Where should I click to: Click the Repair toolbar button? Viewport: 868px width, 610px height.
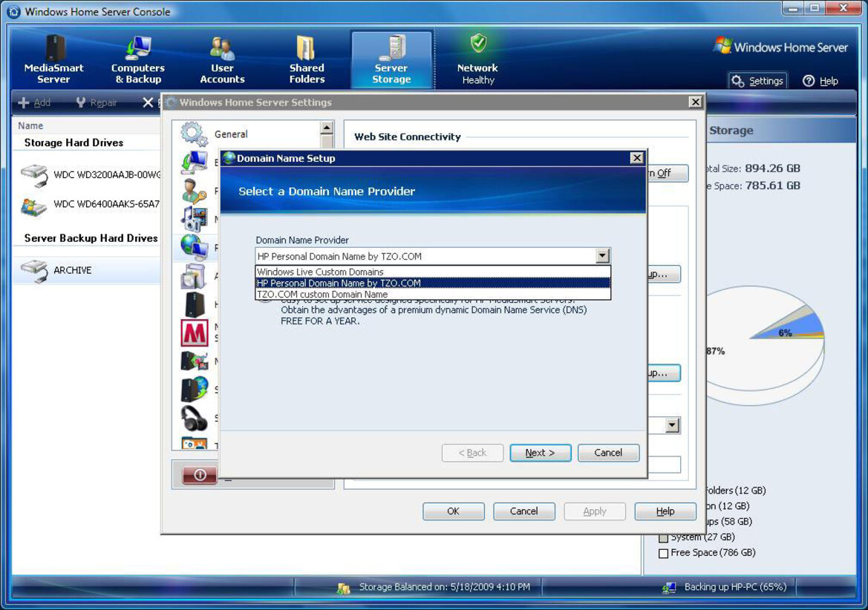click(x=97, y=102)
